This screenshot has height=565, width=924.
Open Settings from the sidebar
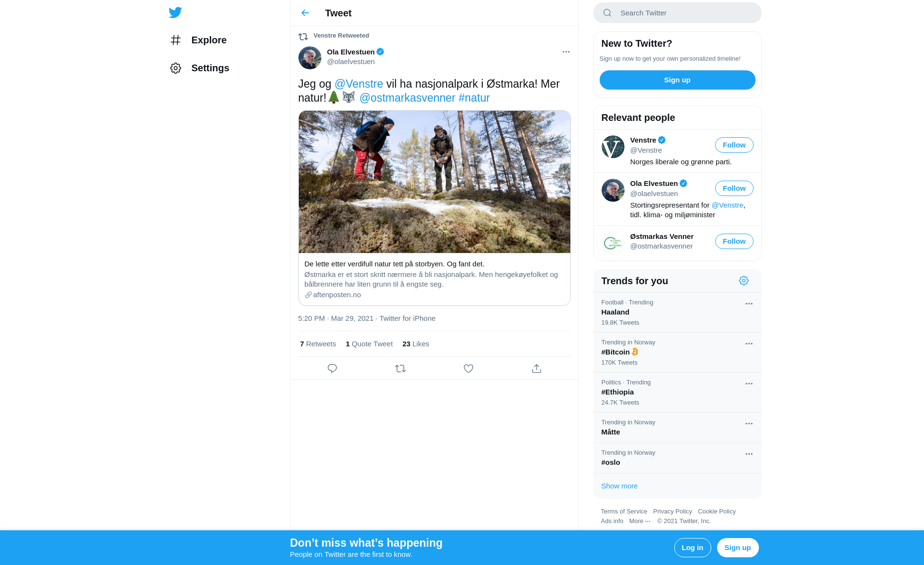coord(199,68)
